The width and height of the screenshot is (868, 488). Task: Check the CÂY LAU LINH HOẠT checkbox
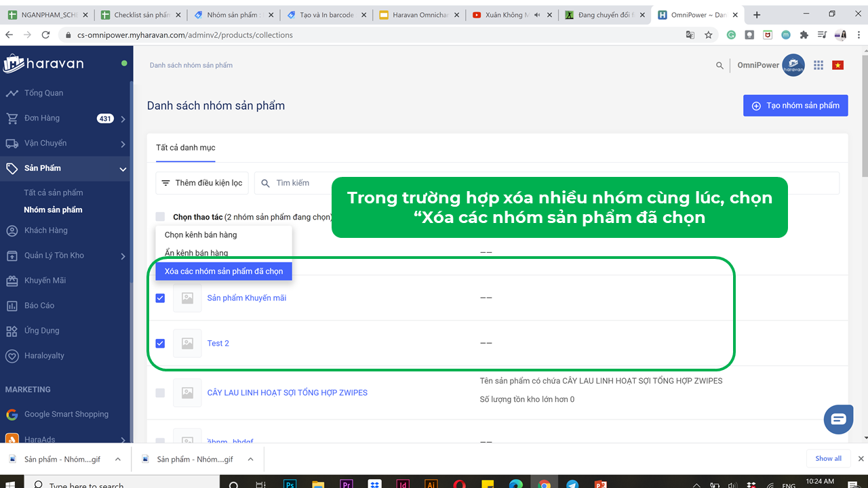coord(160,392)
